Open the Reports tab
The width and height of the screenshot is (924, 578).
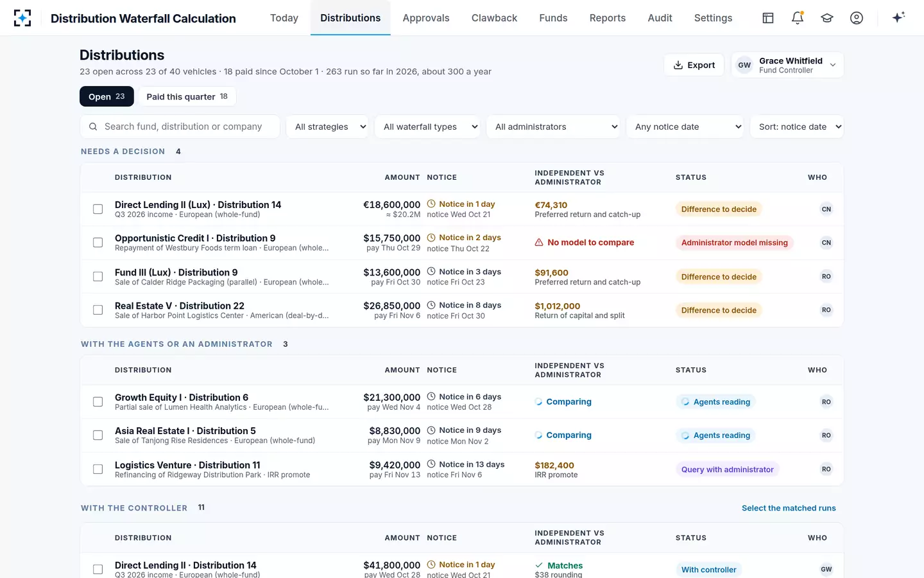(608, 18)
